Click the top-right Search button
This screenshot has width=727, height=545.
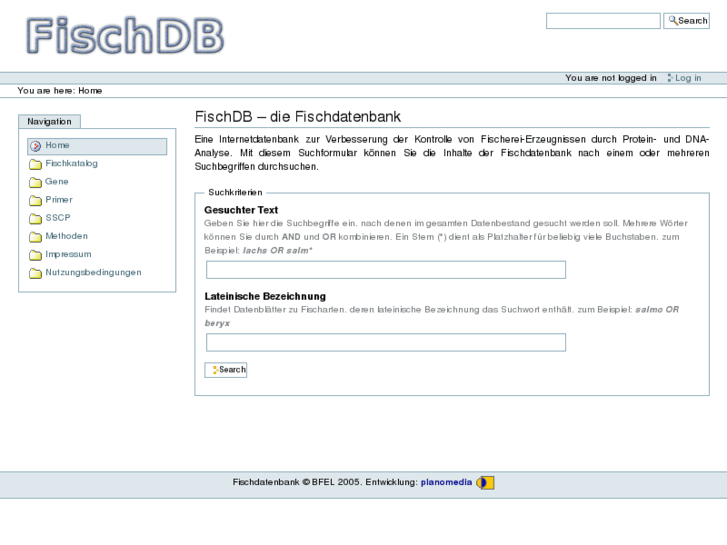point(687,21)
